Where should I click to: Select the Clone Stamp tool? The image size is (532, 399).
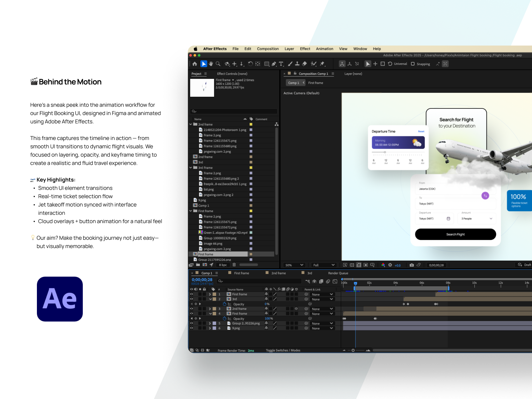(x=297, y=64)
